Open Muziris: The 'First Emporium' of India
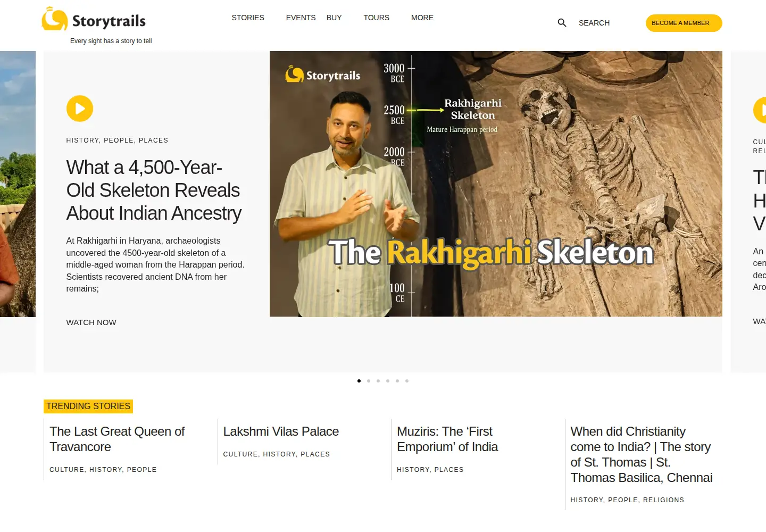Screen dimensions: 766x532 (447, 439)
